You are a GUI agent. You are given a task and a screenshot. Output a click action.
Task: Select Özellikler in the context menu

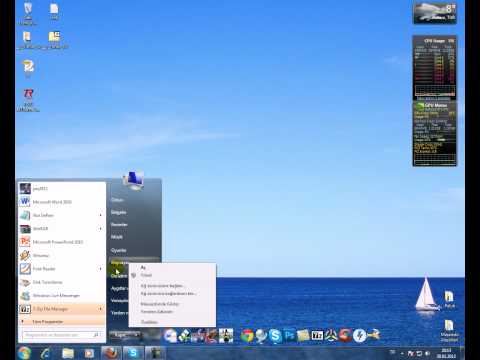[x=149, y=322]
